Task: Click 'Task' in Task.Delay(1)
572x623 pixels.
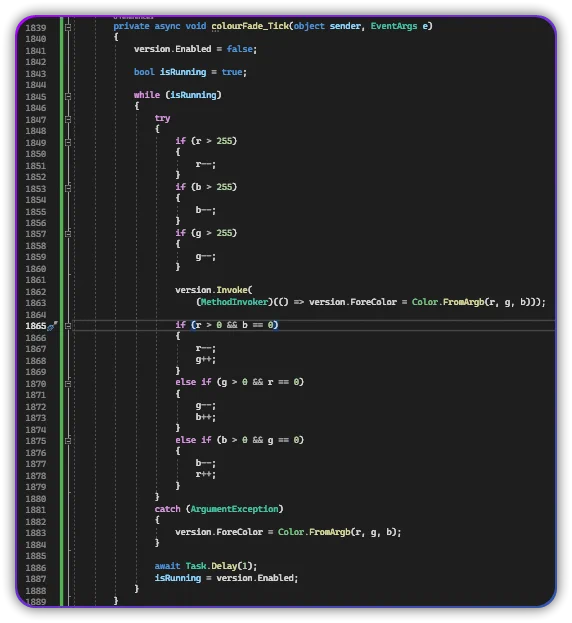Action: (x=195, y=566)
